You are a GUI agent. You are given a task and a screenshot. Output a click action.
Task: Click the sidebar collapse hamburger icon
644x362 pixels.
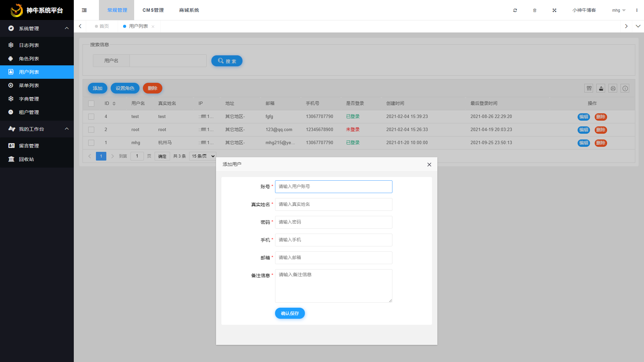pyautogui.click(x=84, y=10)
